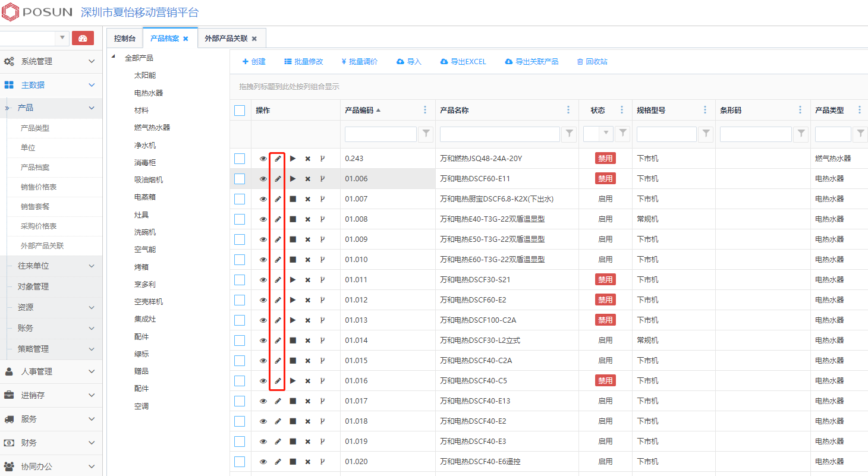Click the 创建 button in toolbar

pos(254,62)
